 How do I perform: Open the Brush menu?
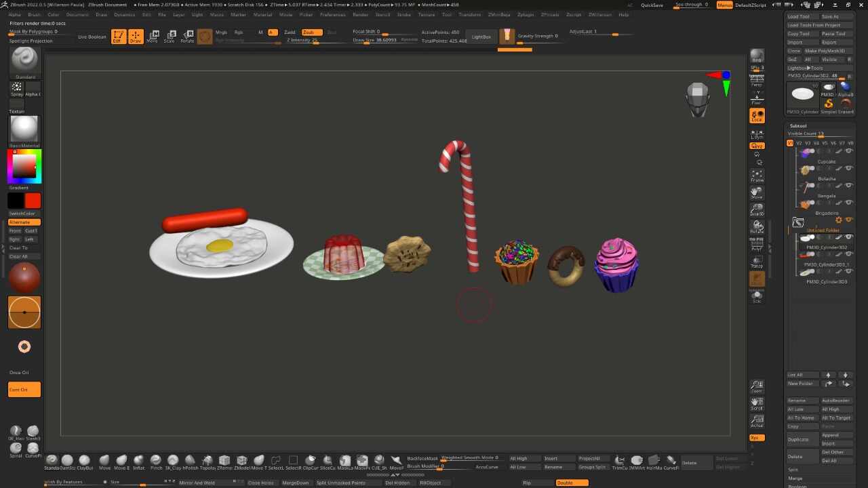[x=34, y=14]
